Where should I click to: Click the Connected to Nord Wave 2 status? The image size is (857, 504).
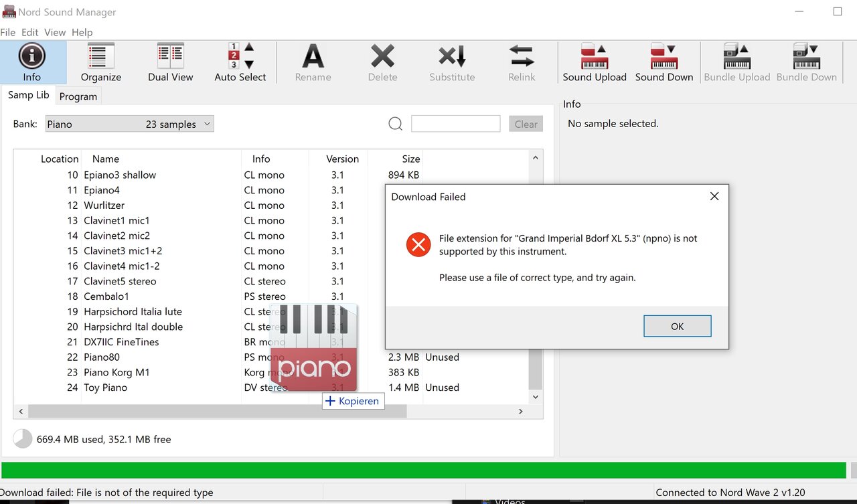(x=730, y=492)
